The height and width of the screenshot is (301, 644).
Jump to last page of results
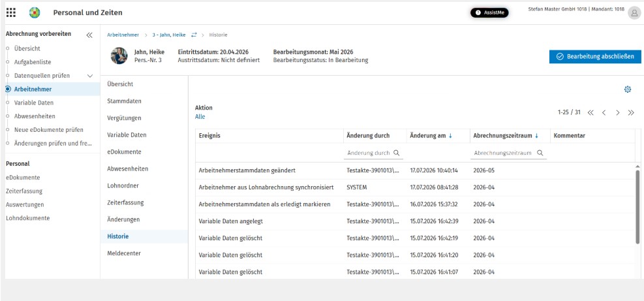tap(631, 113)
